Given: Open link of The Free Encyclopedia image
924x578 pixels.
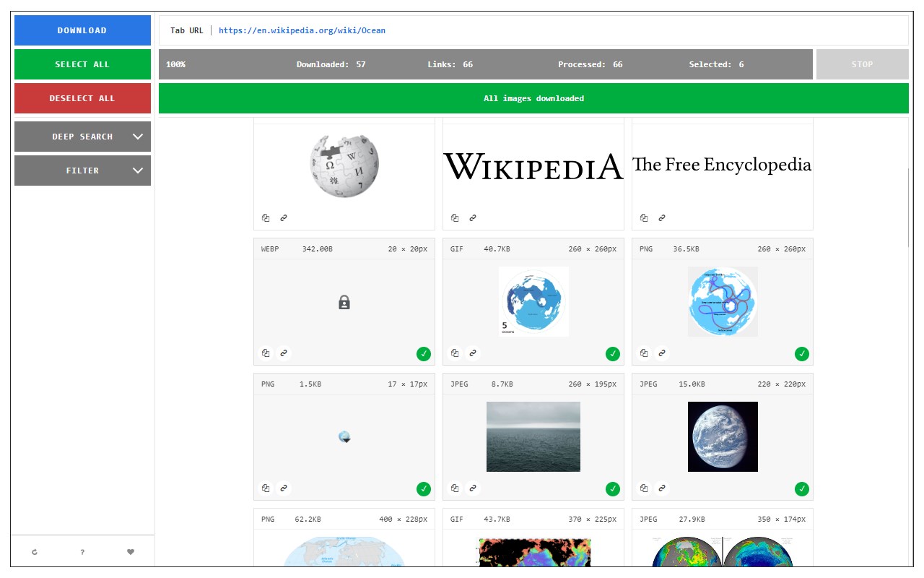Looking at the screenshot, I should [662, 217].
